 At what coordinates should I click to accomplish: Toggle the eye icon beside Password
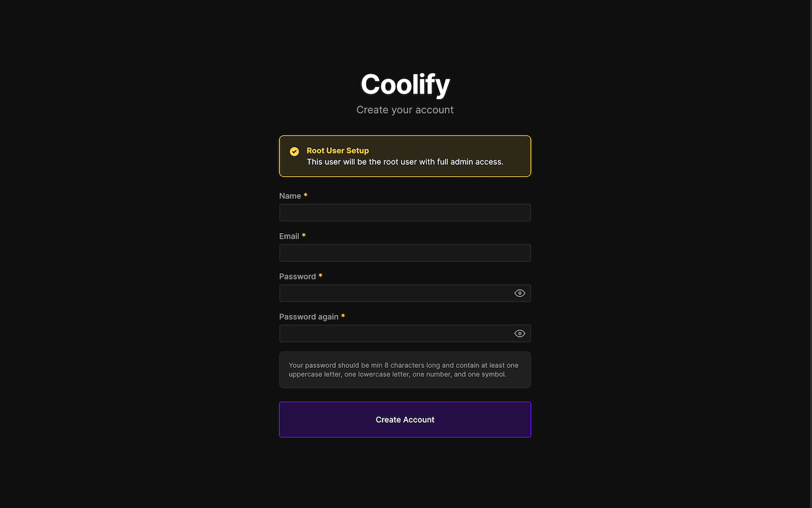(x=519, y=293)
